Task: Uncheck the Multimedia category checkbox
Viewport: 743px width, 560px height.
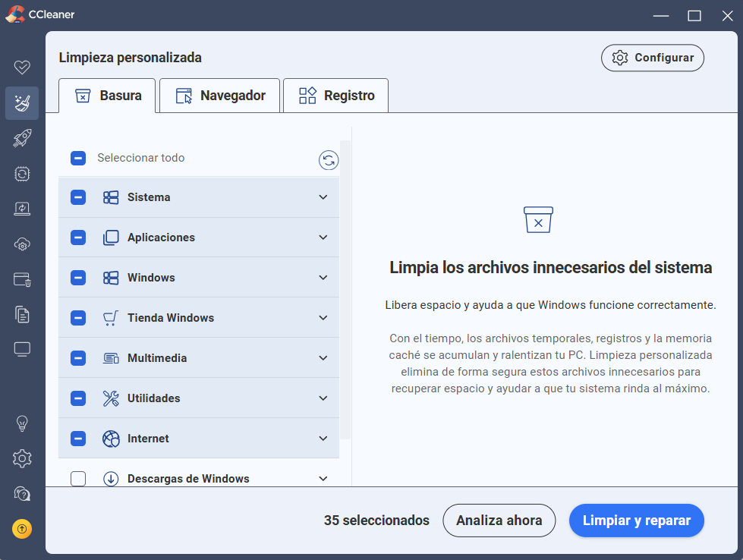Action: pos(78,357)
